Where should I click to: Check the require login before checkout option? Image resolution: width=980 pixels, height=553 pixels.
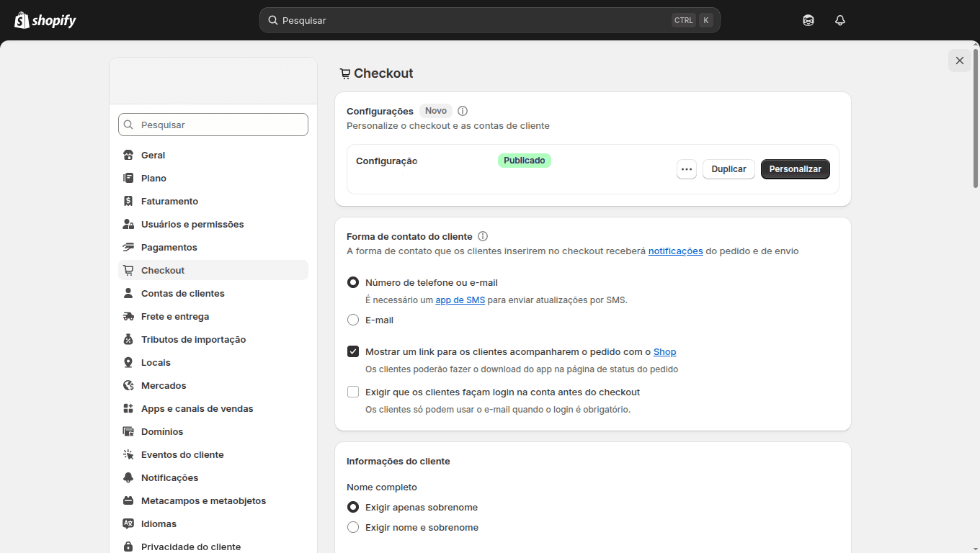pyautogui.click(x=353, y=392)
